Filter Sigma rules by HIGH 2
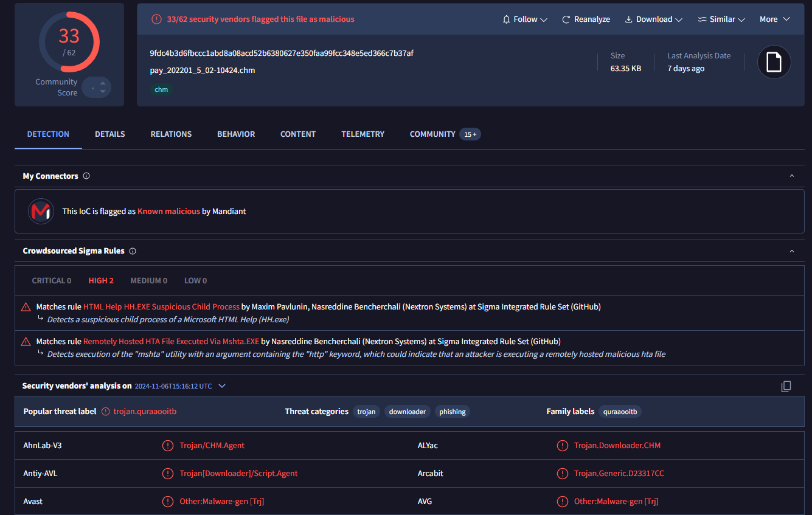The height and width of the screenshot is (515, 812). (x=101, y=281)
